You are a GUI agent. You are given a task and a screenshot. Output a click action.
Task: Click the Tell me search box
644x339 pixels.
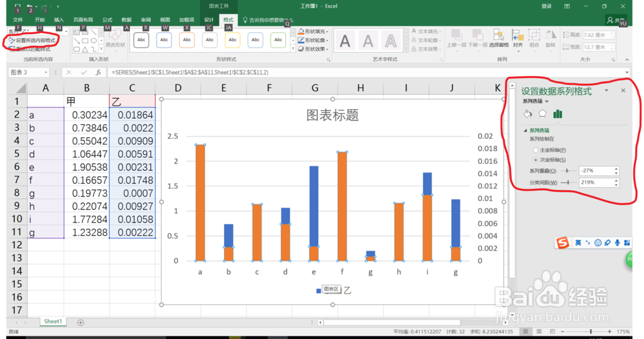[268, 20]
